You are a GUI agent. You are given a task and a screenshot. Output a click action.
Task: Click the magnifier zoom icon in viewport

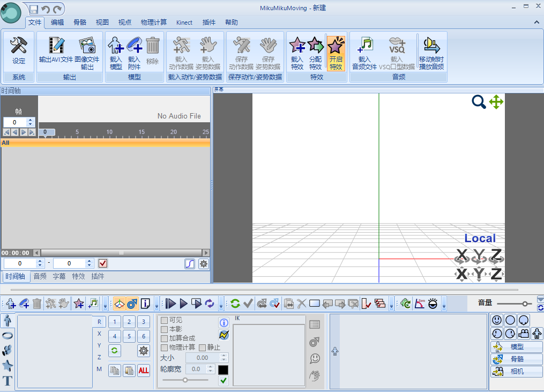(479, 102)
